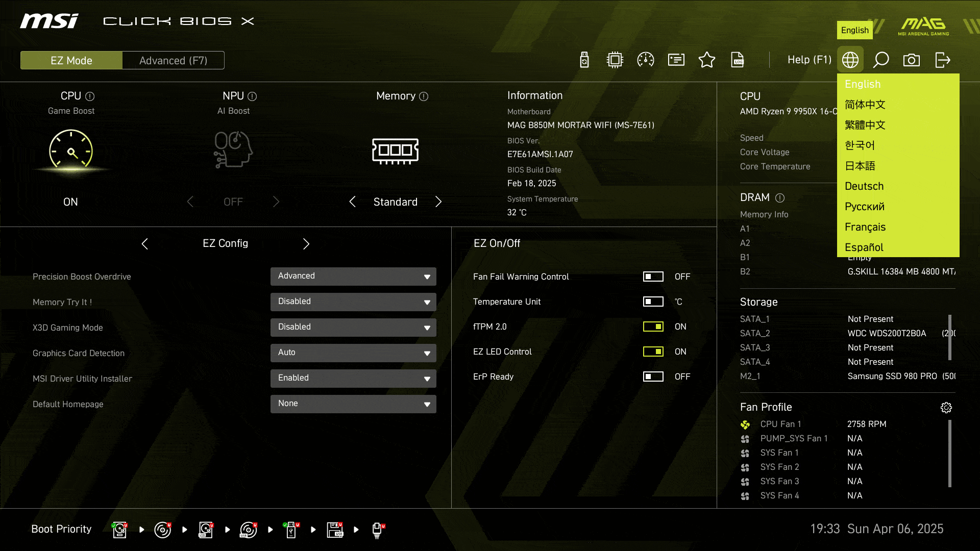
Task: Click the Game Boost speedometer icon
Action: pos(71,150)
